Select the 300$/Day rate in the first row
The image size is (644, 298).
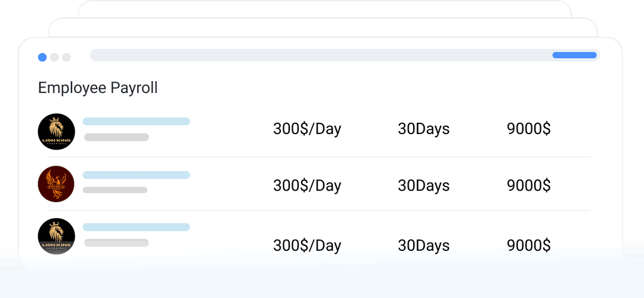[x=307, y=129]
